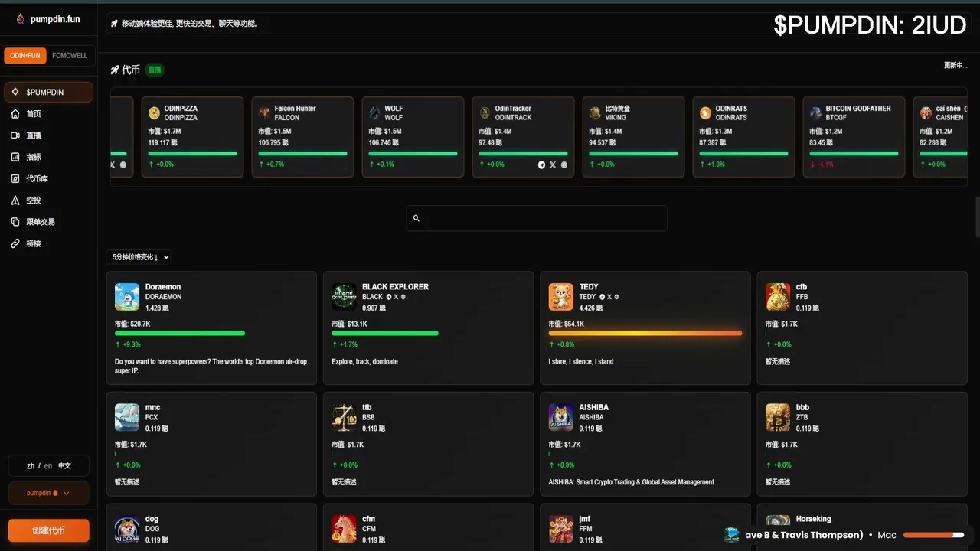Click the Falcon Hunter token avatar
Image resolution: width=980 pixels, height=551 pixels.
coord(264,113)
